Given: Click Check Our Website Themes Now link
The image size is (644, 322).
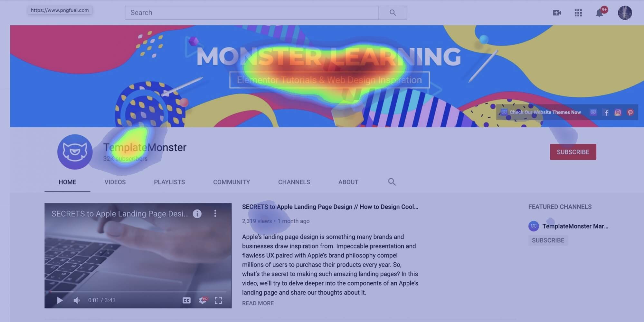Looking at the screenshot, I should point(545,112).
